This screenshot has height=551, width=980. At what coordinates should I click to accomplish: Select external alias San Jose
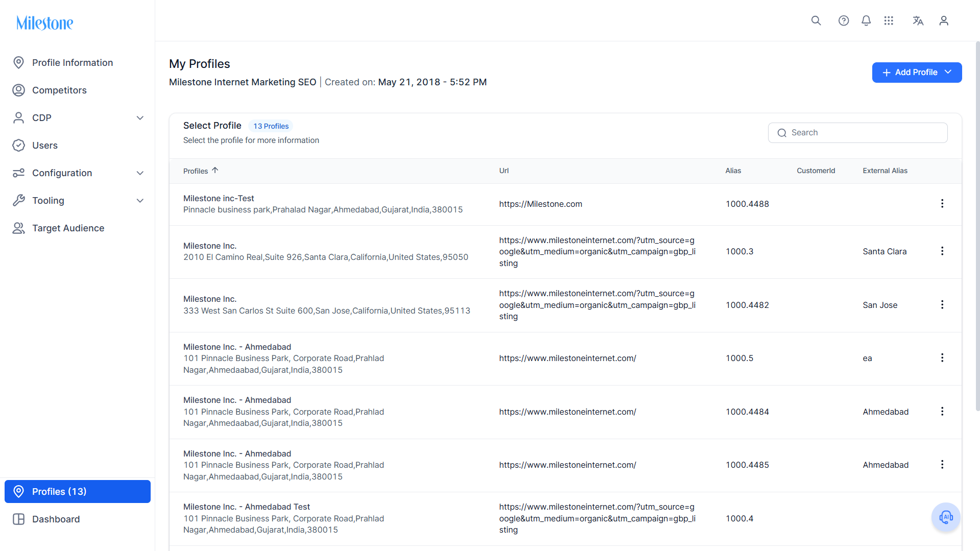880,305
